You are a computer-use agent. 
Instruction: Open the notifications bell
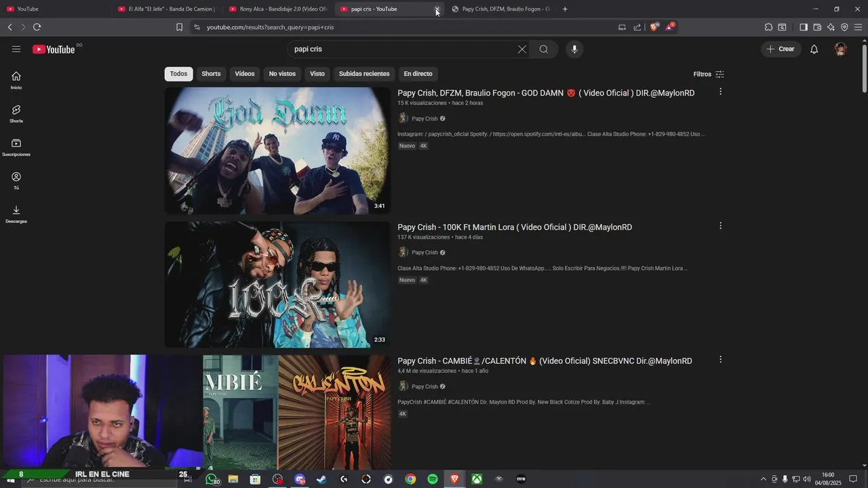pos(814,49)
